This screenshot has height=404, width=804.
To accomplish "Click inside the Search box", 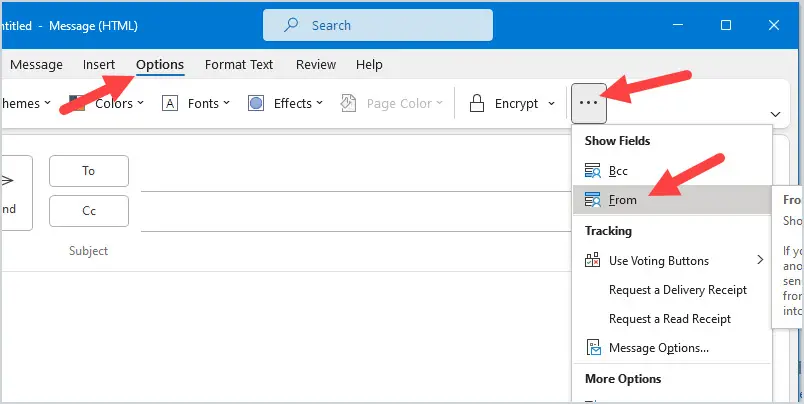I will point(378,25).
